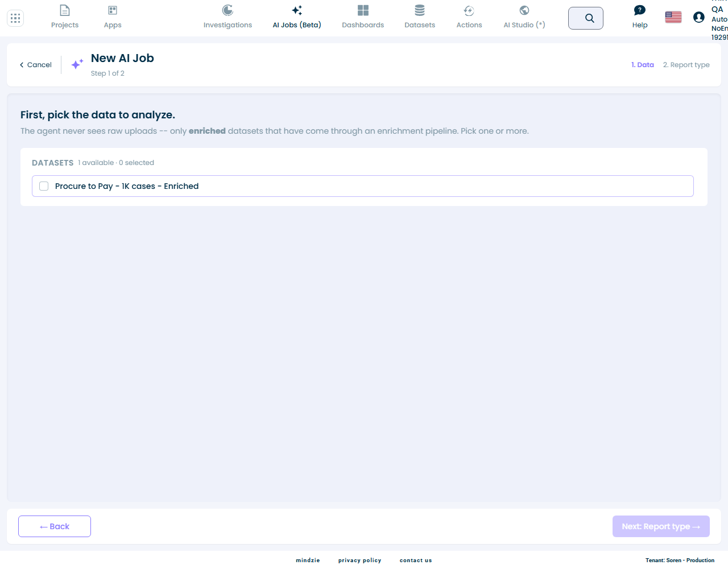
Task: Cancel the new AI job
Action: 35,65
